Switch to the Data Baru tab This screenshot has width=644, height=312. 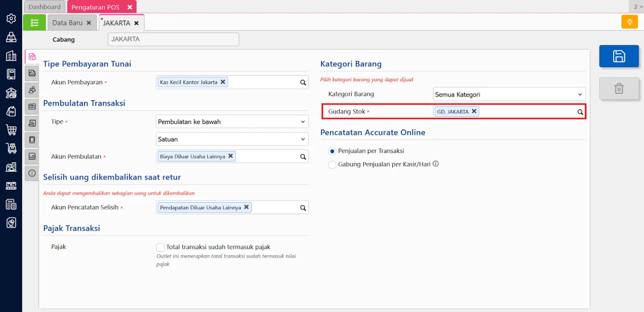click(x=67, y=23)
